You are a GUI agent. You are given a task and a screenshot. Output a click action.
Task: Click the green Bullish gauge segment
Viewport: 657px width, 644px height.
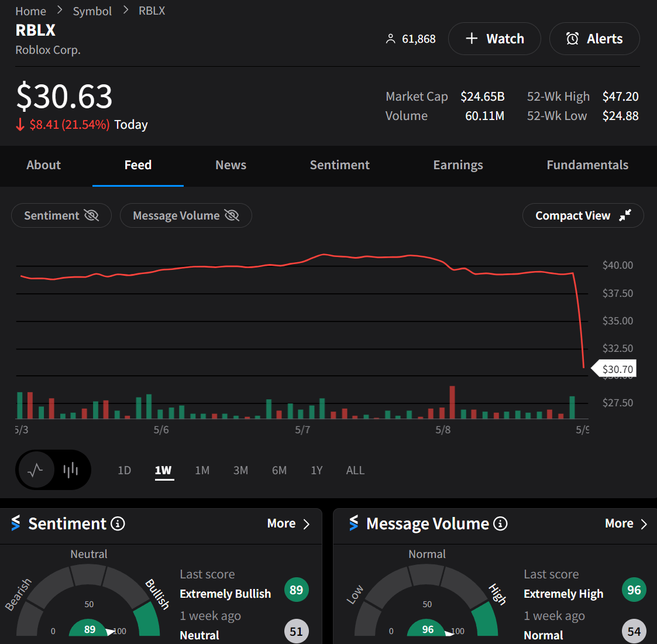[x=147, y=619]
